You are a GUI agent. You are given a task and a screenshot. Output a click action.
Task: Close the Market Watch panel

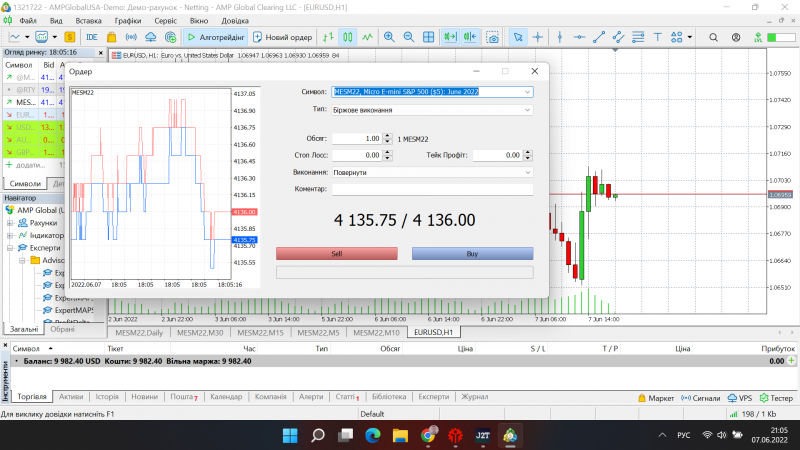(101, 53)
